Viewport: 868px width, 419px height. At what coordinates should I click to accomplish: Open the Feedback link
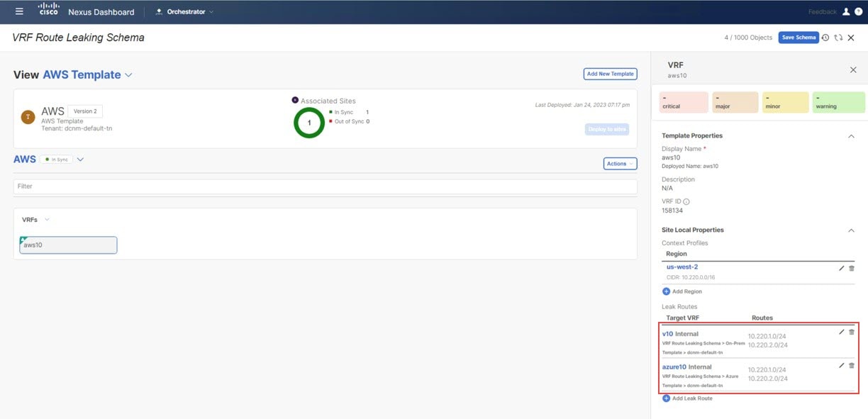point(822,12)
